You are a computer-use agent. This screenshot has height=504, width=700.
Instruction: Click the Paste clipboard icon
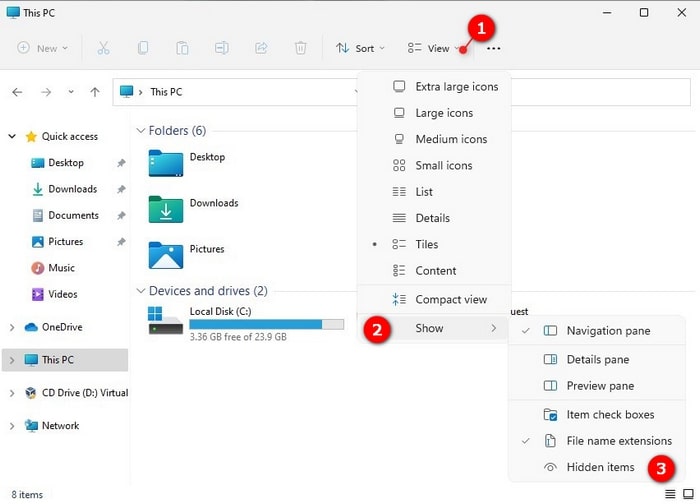[x=182, y=48]
